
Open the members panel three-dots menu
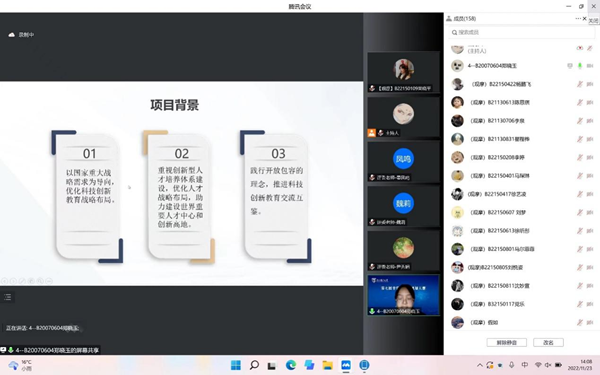click(578, 18)
